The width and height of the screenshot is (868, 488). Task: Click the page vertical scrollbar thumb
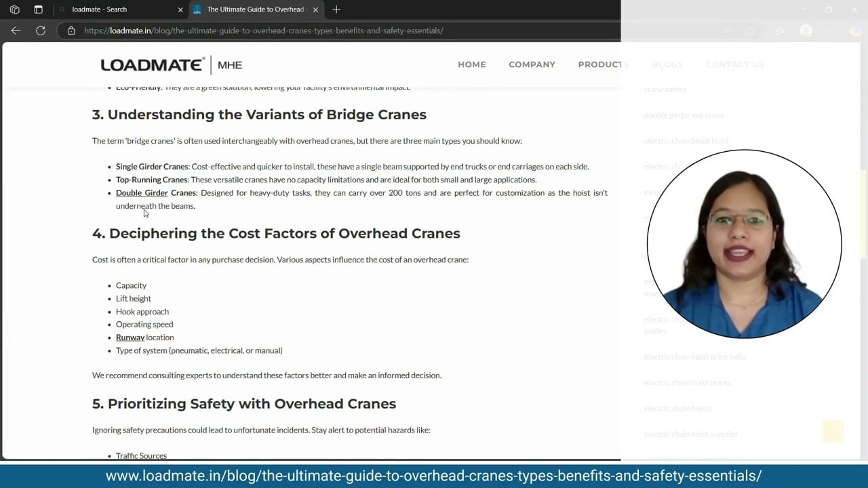pos(863,213)
